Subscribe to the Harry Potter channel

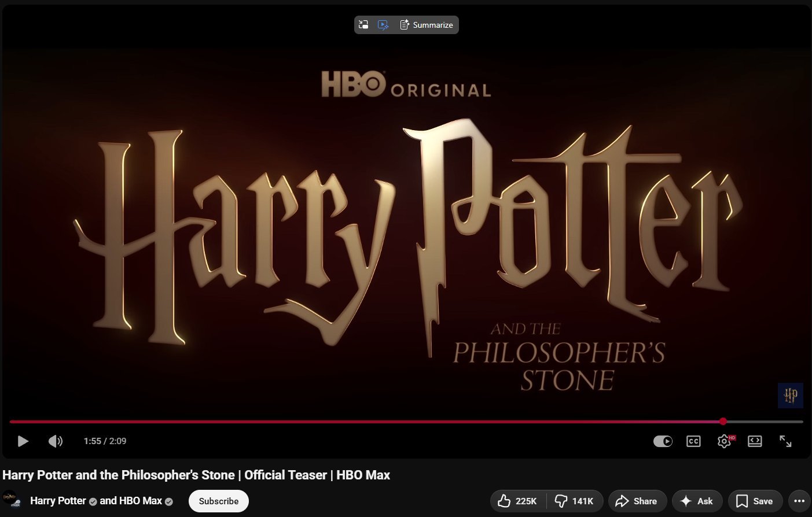[x=219, y=501]
